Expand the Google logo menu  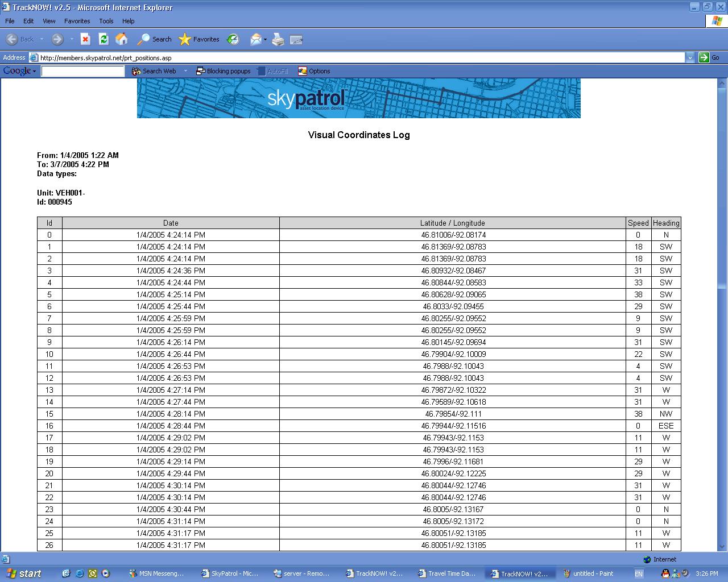[x=19, y=70]
